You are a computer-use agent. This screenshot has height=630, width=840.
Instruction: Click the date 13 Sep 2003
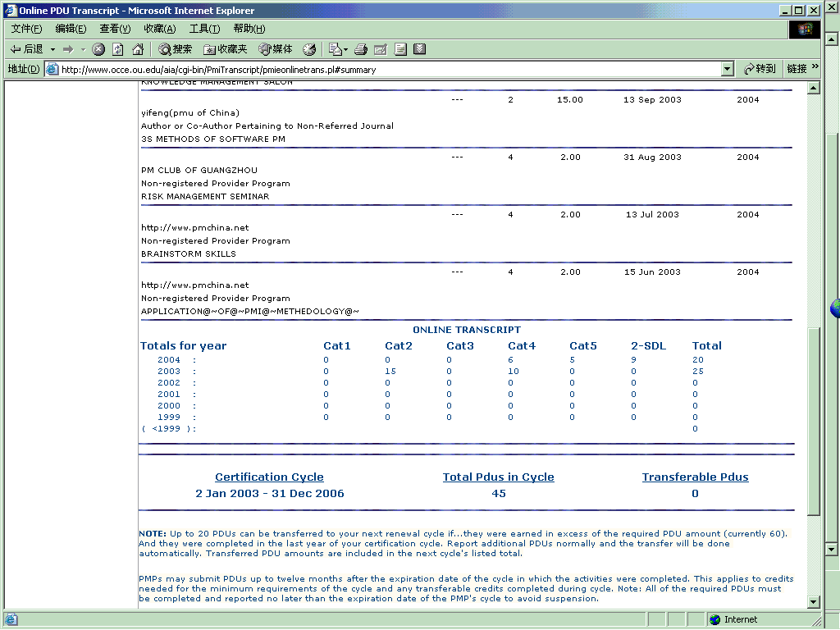click(652, 99)
